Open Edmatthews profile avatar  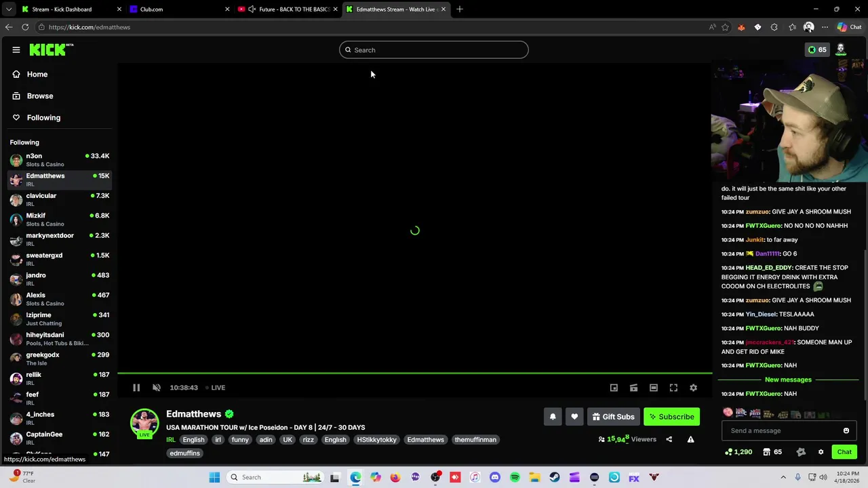pos(144,423)
